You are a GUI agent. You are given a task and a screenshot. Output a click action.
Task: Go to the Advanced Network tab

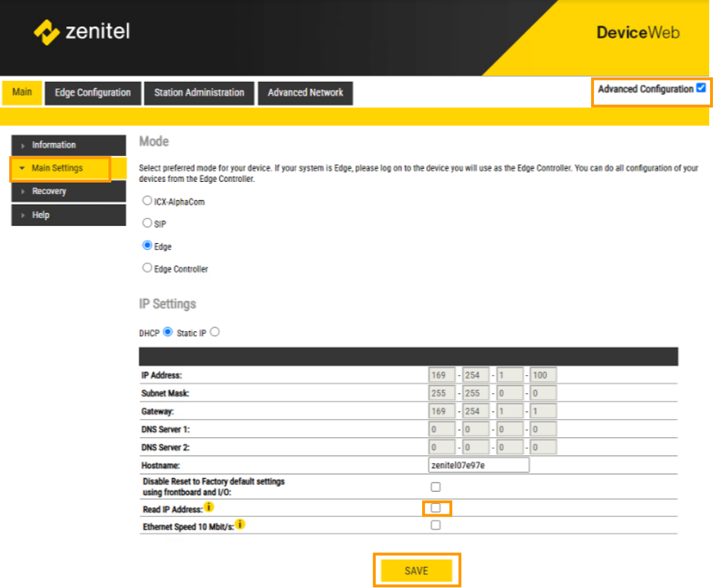coord(305,92)
